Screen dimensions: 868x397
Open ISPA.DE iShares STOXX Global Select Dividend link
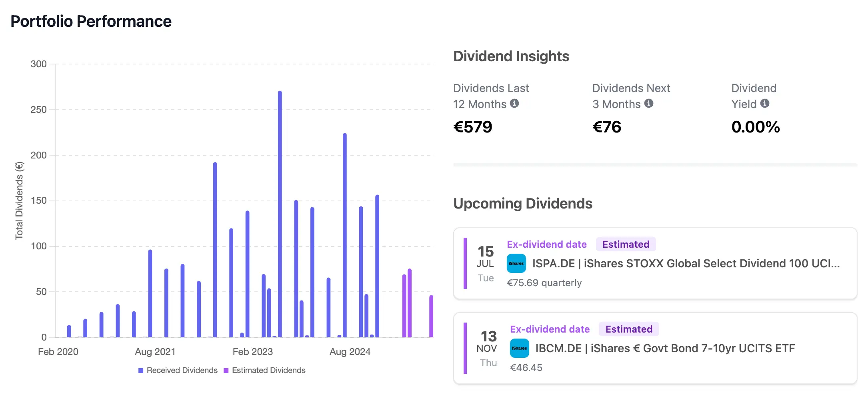[x=686, y=263]
